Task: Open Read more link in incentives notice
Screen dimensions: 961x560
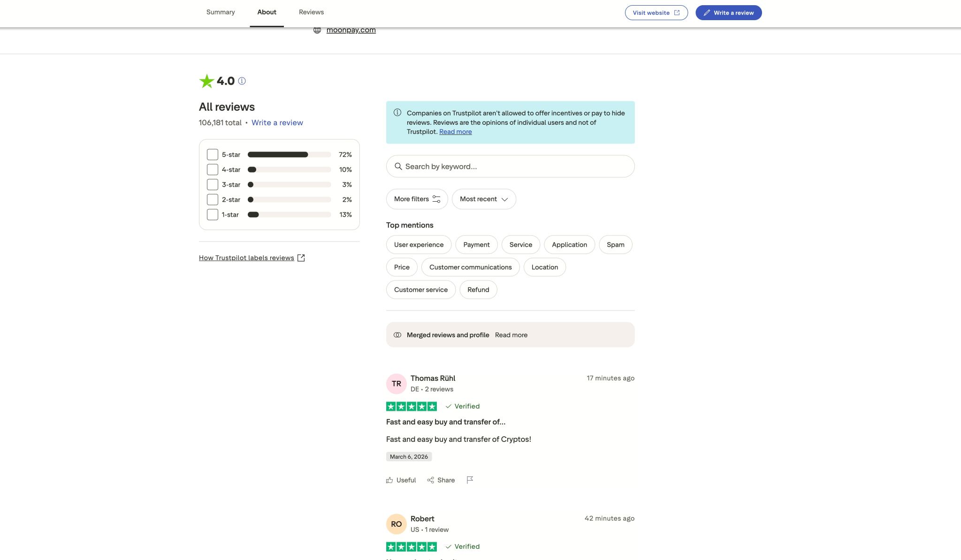Action: coord(456,132)
